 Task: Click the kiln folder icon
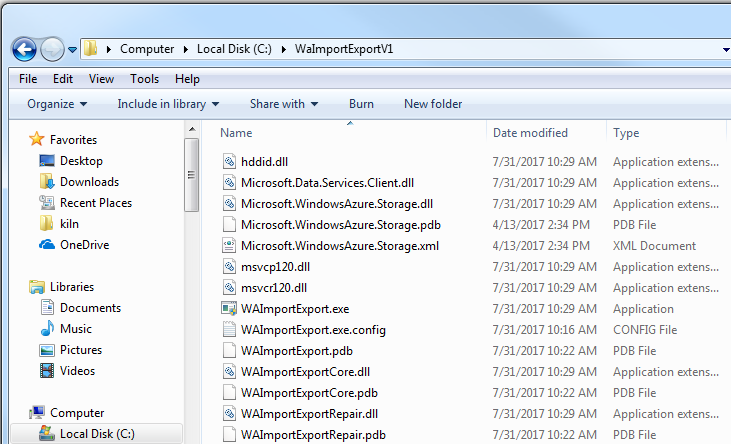click(x=46, y=223)
